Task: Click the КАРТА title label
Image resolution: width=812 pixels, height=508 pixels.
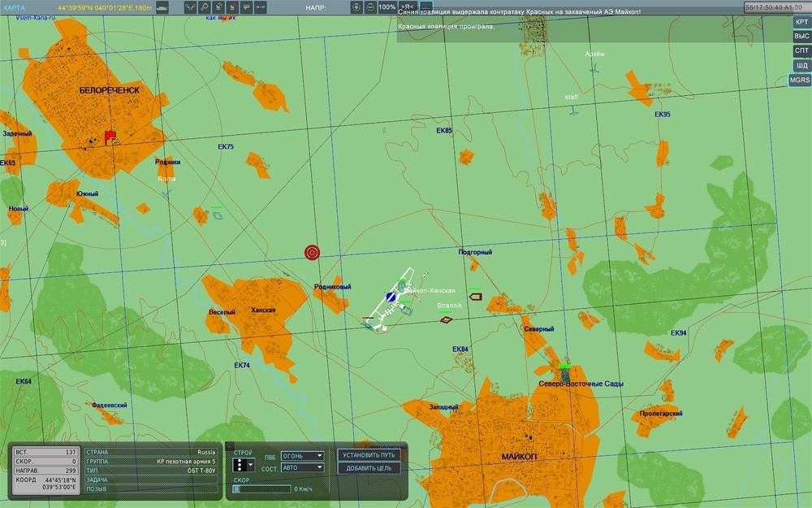Action: tap(14, 8)
